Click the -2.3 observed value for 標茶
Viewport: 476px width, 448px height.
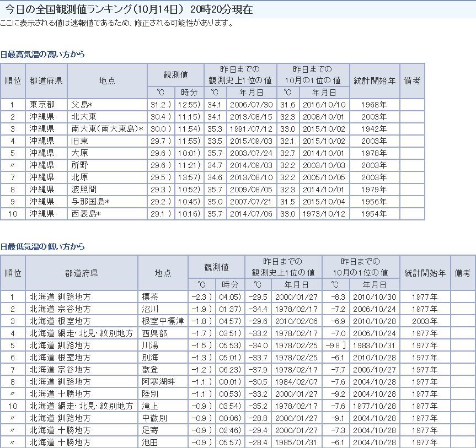tap(200, 296)
